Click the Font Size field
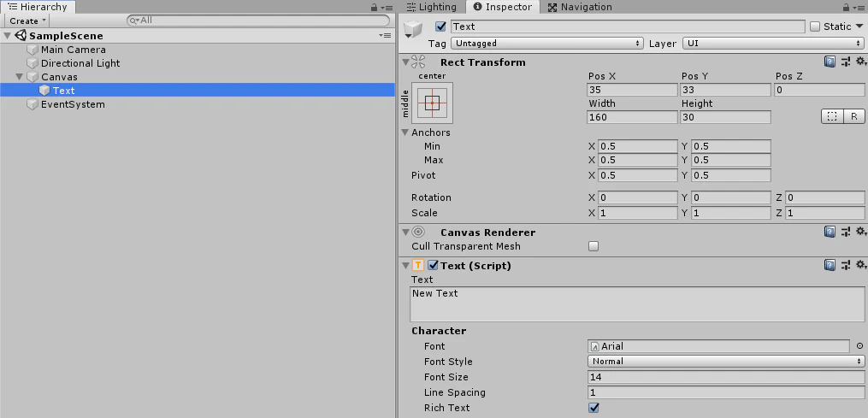 (726, 377)
